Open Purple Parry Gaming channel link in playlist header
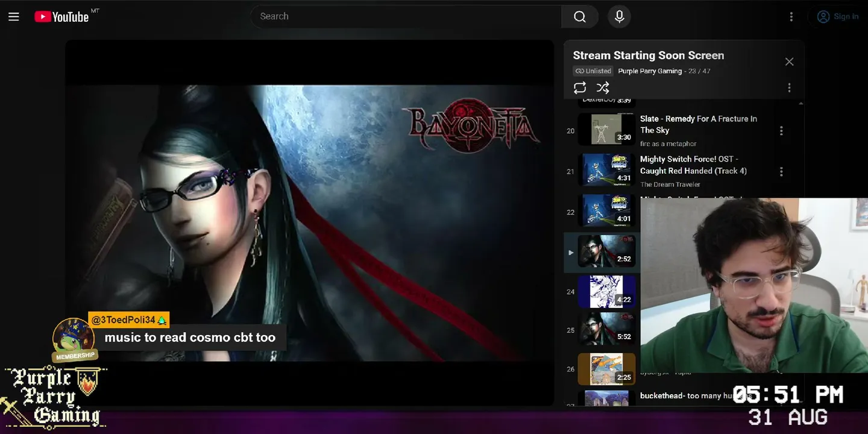This screenshot has width=868, height=434. 650,71
